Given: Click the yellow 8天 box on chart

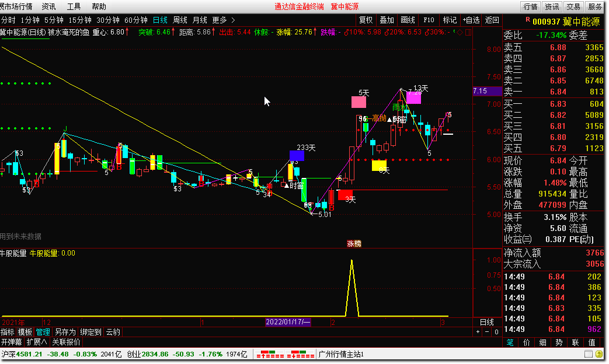Looking at the screenshot, I should tap(379, 165).
